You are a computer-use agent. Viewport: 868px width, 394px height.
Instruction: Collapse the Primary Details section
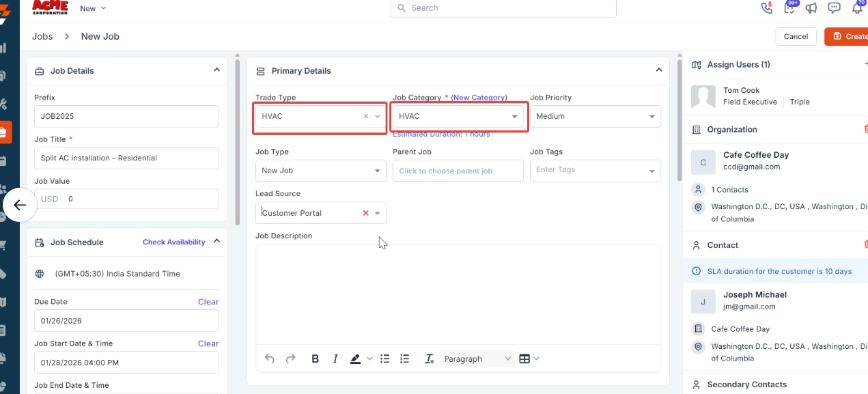pos(658,70)
